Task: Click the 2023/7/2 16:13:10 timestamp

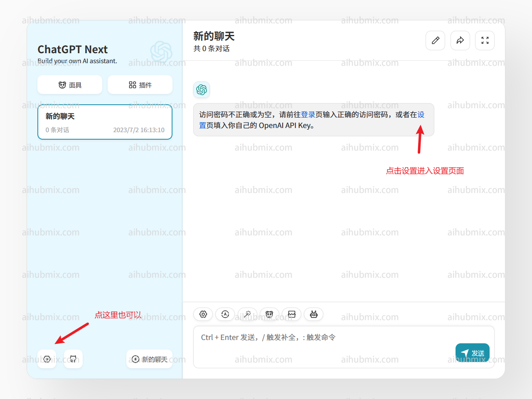Action: pyautogui.click(x=139, y=130)
